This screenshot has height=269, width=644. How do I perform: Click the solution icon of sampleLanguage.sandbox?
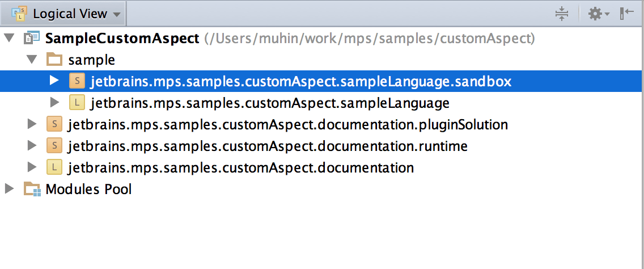[77, 82]
